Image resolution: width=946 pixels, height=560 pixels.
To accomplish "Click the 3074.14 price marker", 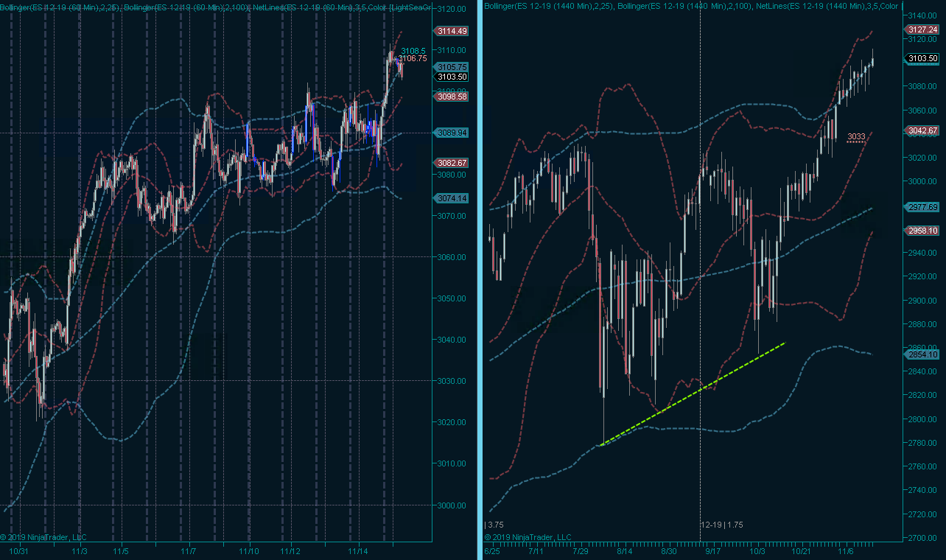I will [x=452, y=198].
